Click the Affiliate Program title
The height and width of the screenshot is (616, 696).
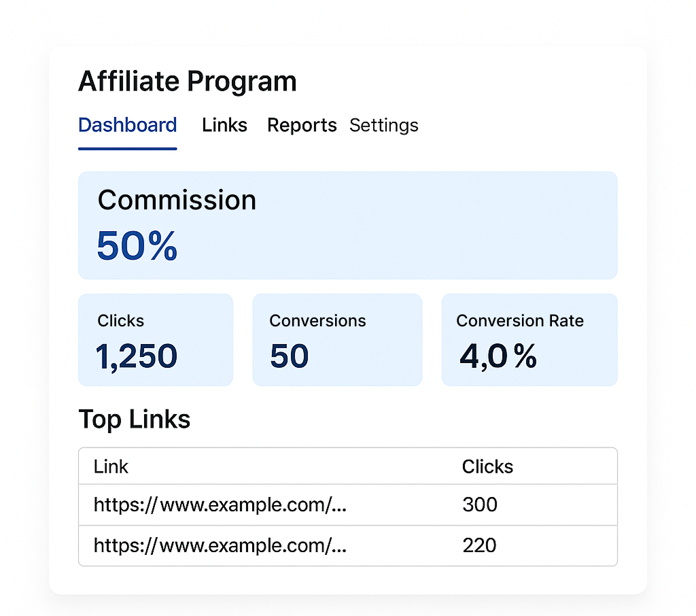pyautogui.click(x=188, y=81)
